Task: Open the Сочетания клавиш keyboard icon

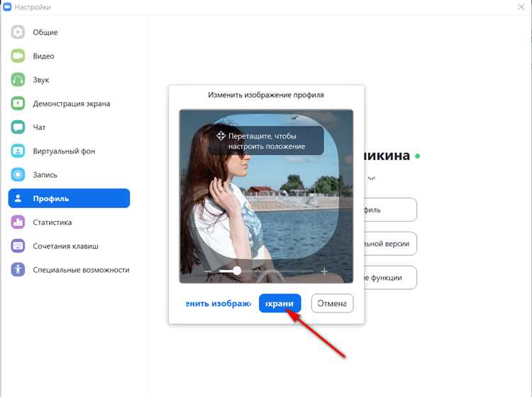Action: pos(18,246)
